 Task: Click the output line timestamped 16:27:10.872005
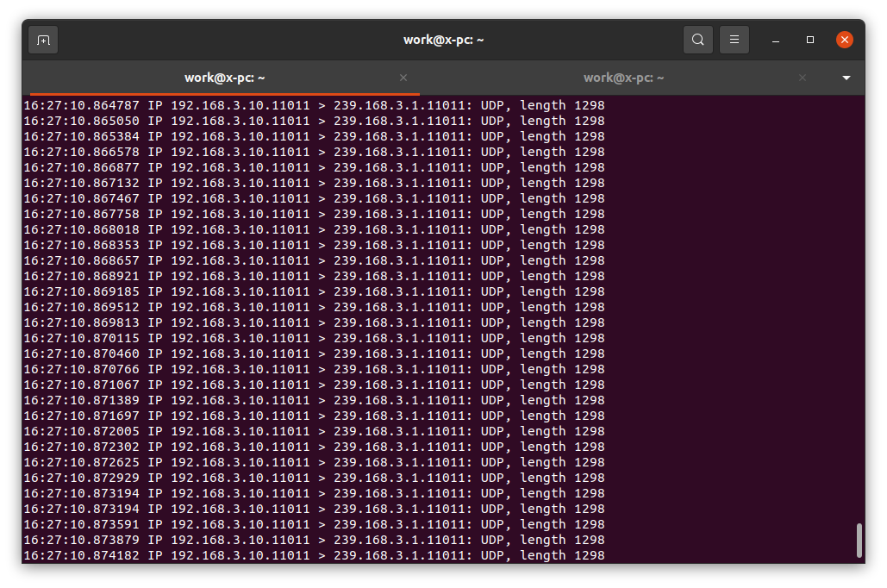314,431
